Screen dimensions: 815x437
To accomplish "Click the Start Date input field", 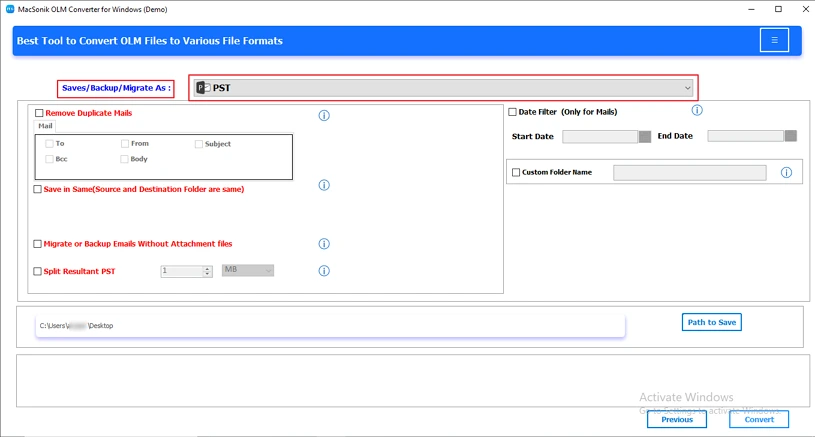I will [600, 137].
